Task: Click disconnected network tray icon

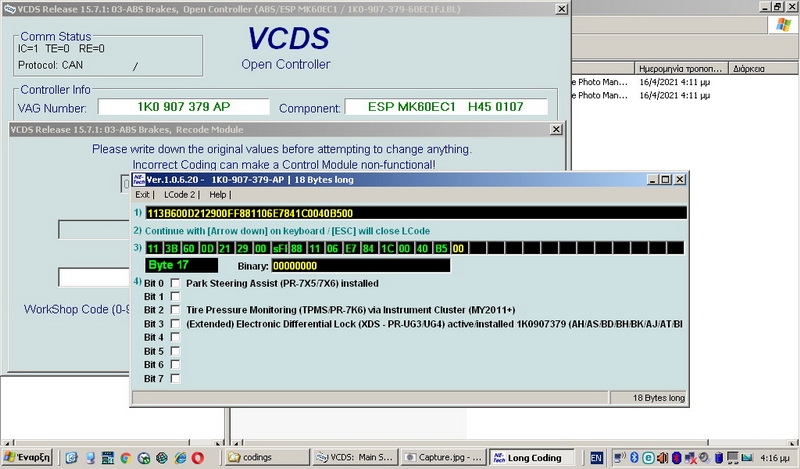Action: coord(691,458)
